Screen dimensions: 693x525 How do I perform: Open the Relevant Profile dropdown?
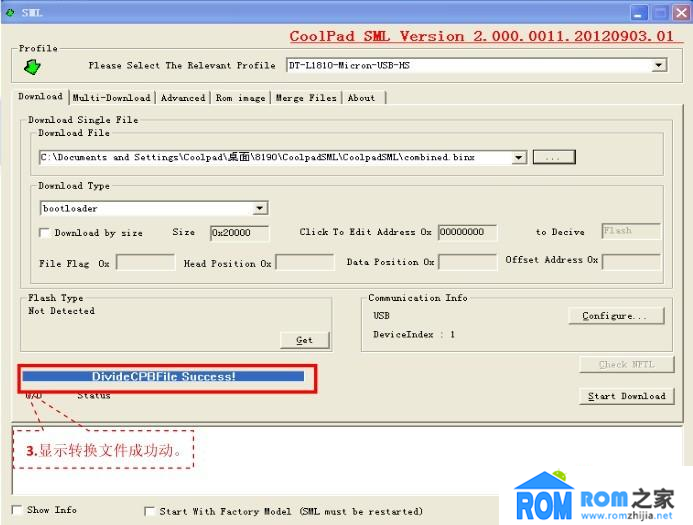click(659, 65)
